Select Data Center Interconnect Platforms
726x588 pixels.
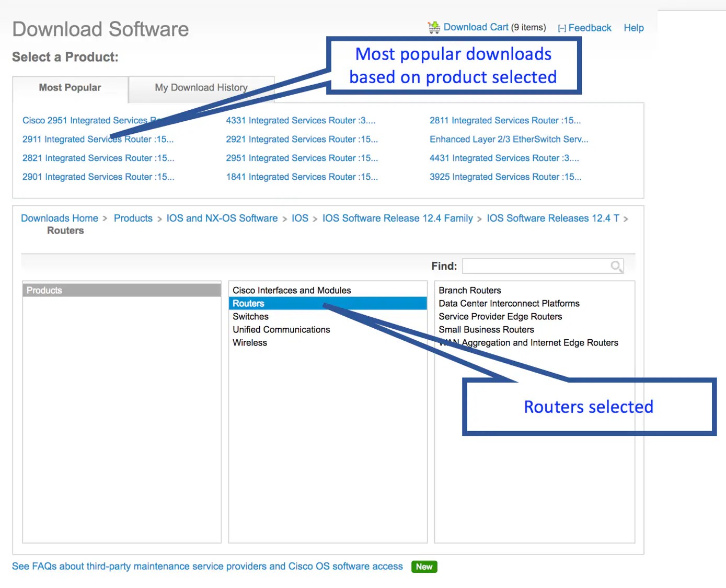(x=509, y=303)
